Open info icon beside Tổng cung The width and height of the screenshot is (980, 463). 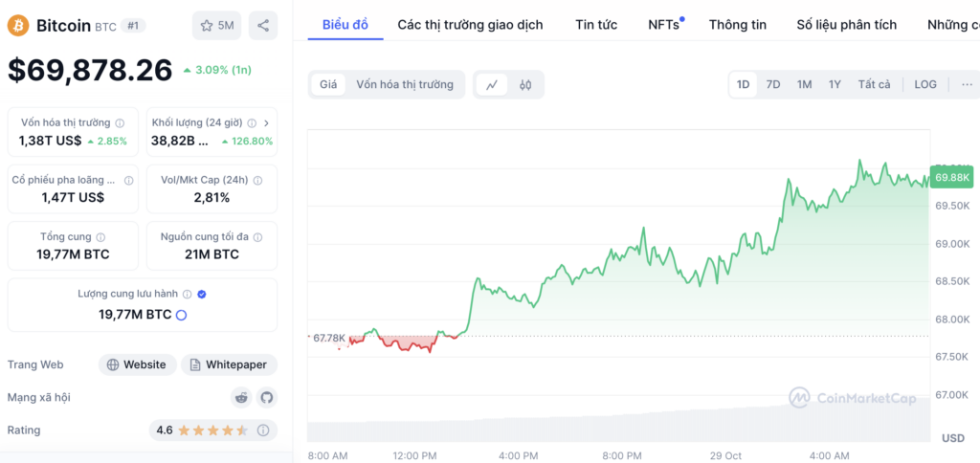point(100,237)
